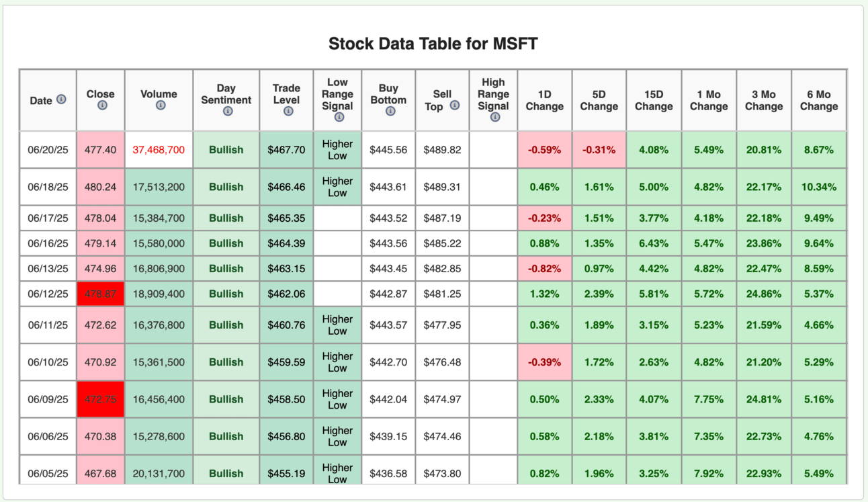Click the 1D Change column header
868x502 pixels.
click(x=544, y=100)
